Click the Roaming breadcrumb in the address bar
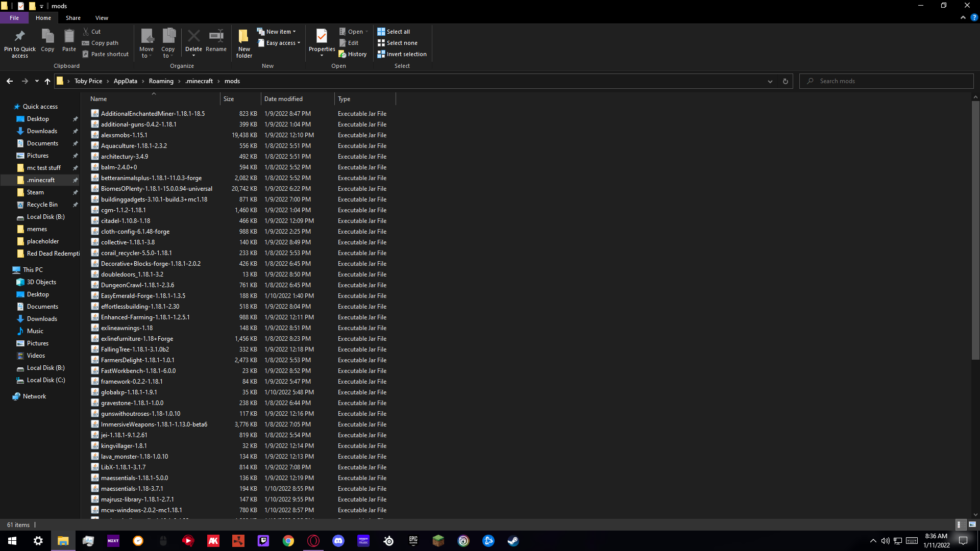Image resolution: width=980 pixels, height=551 pixels. (161, 81)
